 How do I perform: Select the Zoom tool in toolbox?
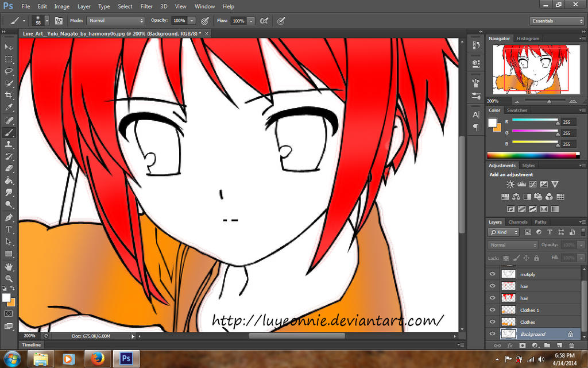coord(9,278)
